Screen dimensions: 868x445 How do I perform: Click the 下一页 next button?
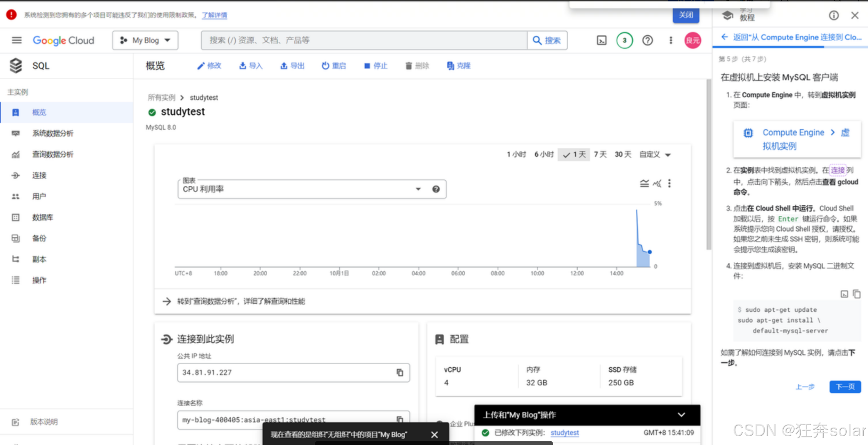click(x=845, y=387)
